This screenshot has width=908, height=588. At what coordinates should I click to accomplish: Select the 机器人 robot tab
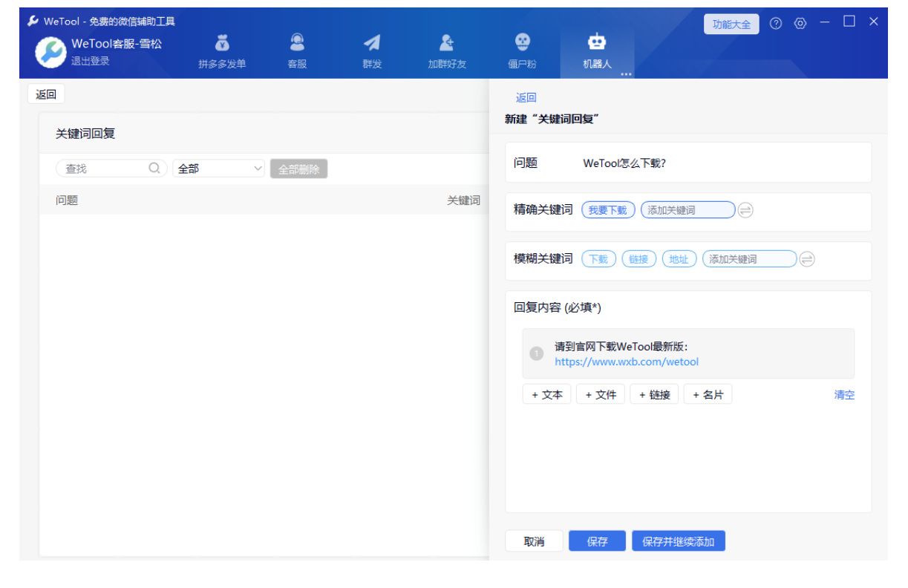coord(597,52)
